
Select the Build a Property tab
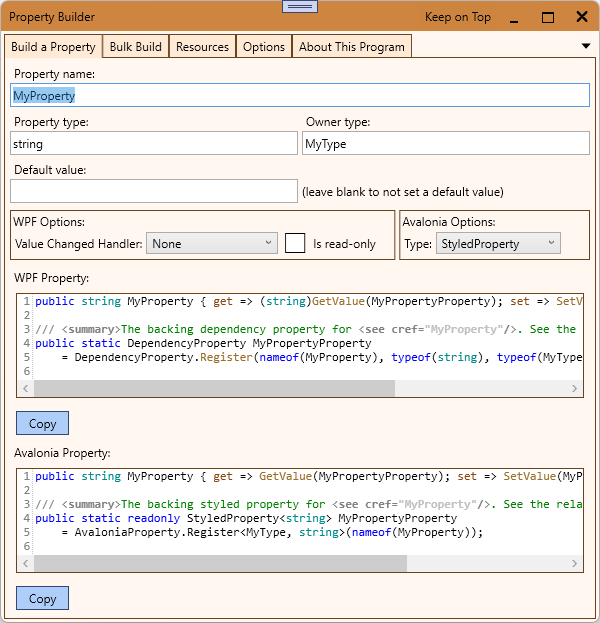click(x=53, y=46)
